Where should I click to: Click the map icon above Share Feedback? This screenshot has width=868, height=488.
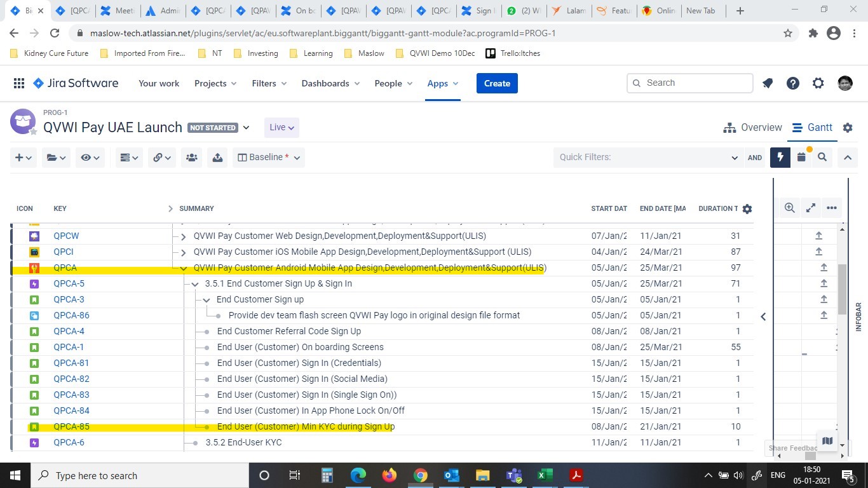pyautogui.click(x=827, y=441)
